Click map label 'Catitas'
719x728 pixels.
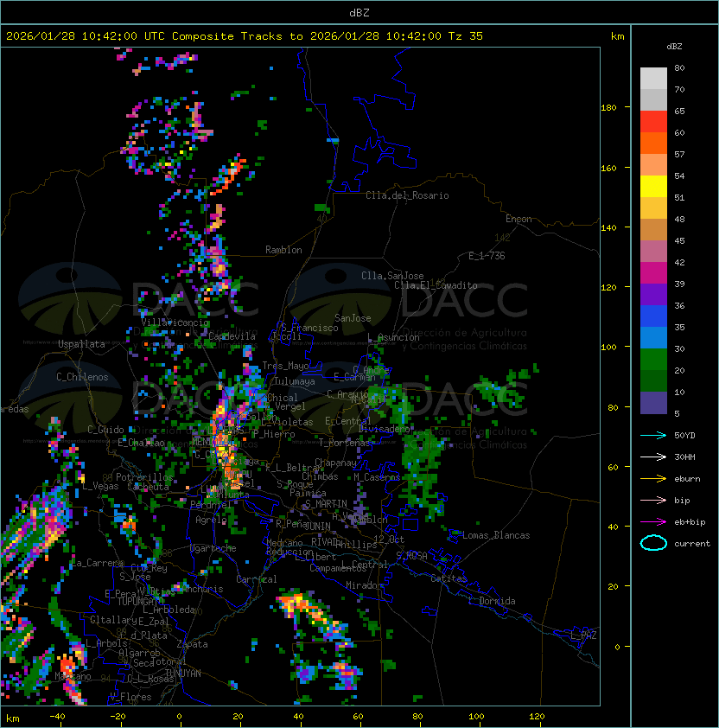pyautogui.click(x=449, y=578)
